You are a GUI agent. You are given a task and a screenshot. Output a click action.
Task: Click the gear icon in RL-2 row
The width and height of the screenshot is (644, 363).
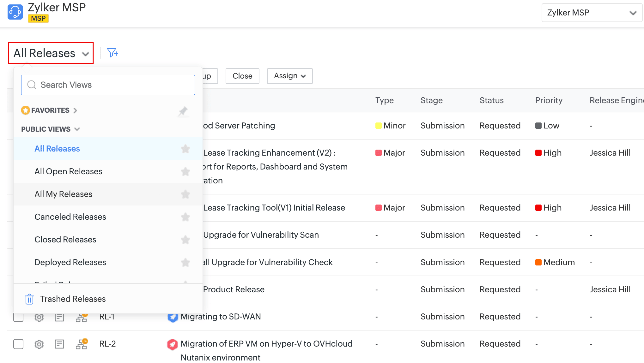pyautogui.click(x=39, y=344)
